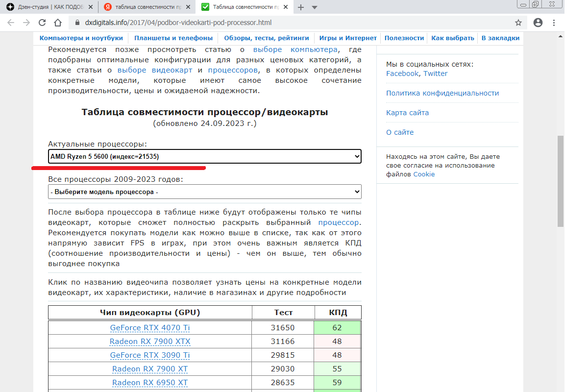Open the Radeon RX 7900 XT link
The height and width of the screenshot is (392, 588).
tap(150, 369)
